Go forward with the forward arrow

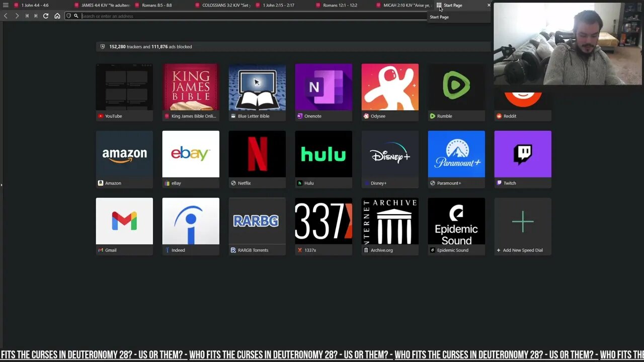click(x=17, y=16)
